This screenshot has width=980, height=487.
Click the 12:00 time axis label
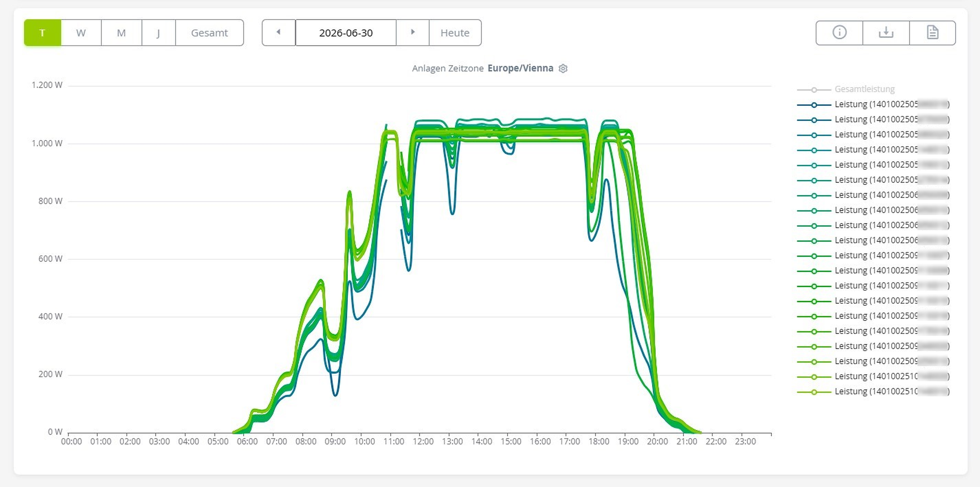(423, 442)
